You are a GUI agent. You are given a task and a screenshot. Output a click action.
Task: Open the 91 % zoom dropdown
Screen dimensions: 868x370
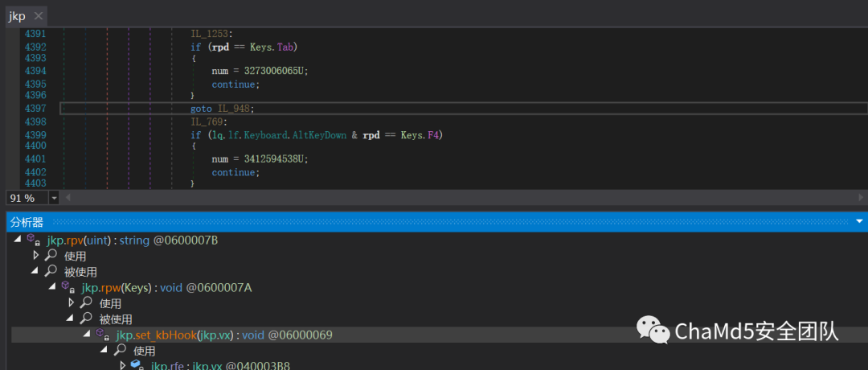(55, 198)
